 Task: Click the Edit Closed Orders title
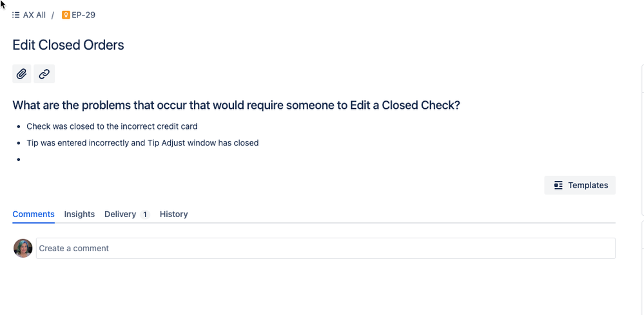click(x=68, y=44)
